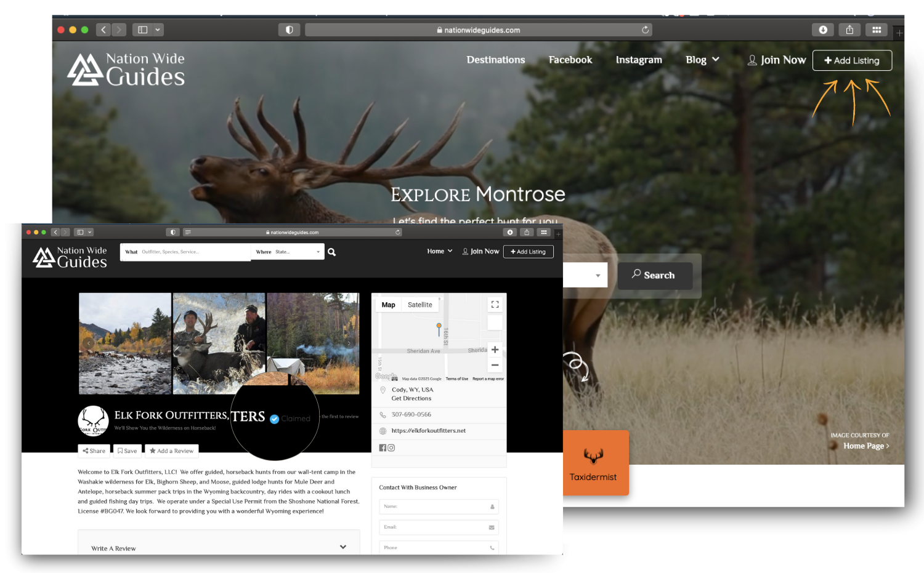
Task: Open river landscape gallery photo
Action: 125,343
